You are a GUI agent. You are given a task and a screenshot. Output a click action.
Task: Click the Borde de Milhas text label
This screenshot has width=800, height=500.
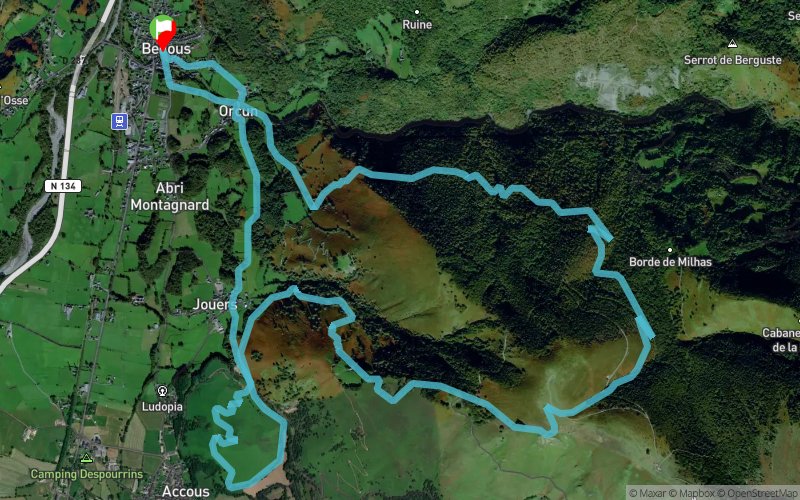point(670,262)
